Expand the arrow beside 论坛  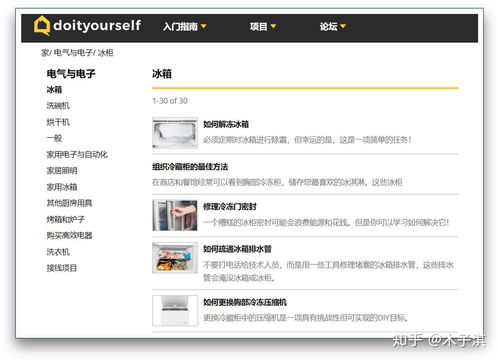tap(343, 26)
